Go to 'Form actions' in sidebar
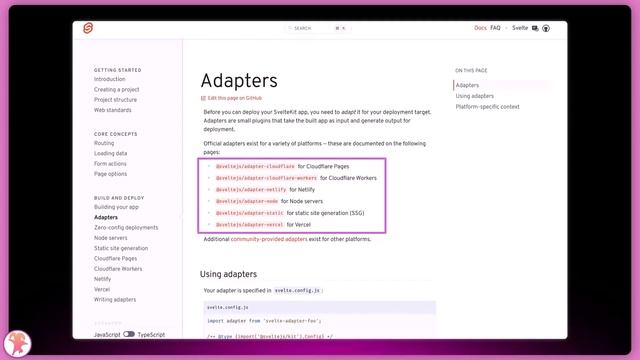 (x=110, y=164)
